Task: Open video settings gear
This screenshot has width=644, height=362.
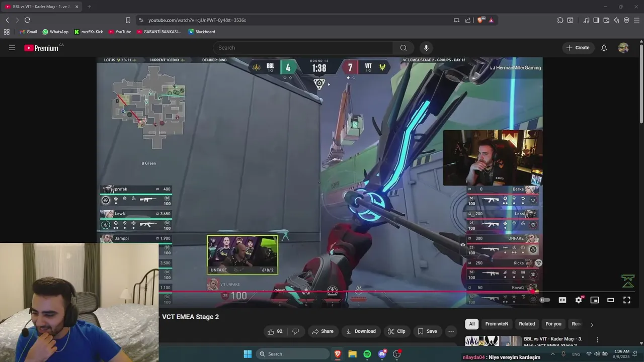Action: pos(579,300)
